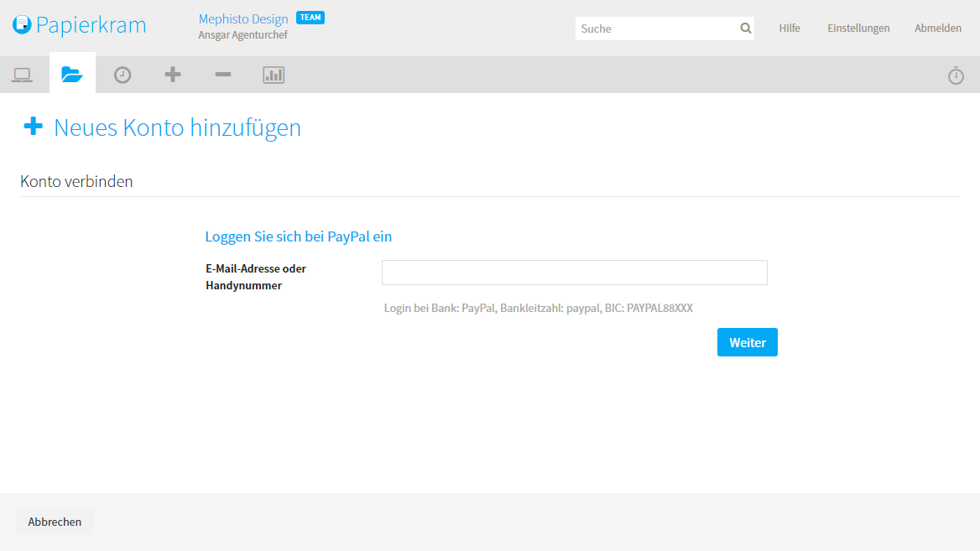Image resolution: width=980 pixels, height=551 pixels.
Task: Click the search magnifier icon
Action: 746,29
